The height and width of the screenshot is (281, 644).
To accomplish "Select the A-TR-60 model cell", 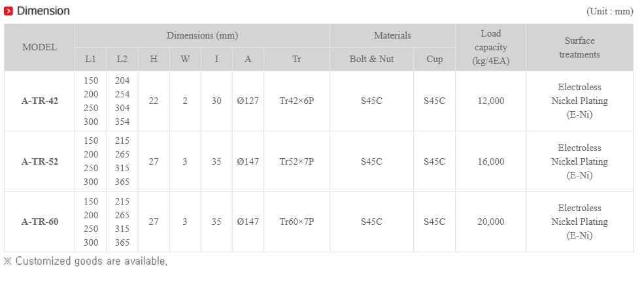I will coord(39,222).
